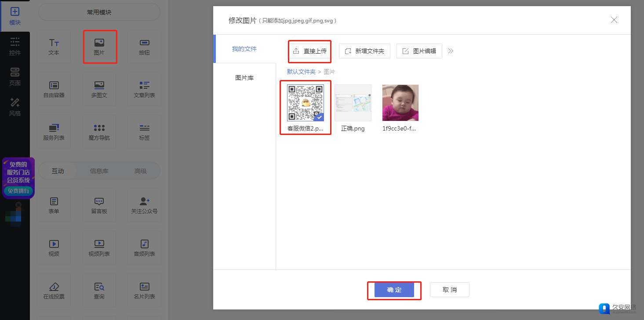Select the 视频 module
644x320 pixels.
click(x=54, y=248)
